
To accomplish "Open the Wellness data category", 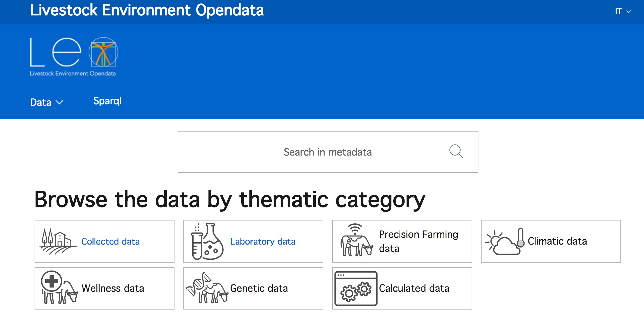I will (x=113, y=288).
